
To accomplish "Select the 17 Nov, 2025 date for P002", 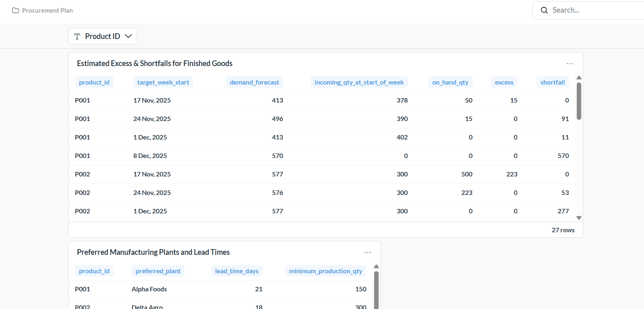I will [152, 174].
